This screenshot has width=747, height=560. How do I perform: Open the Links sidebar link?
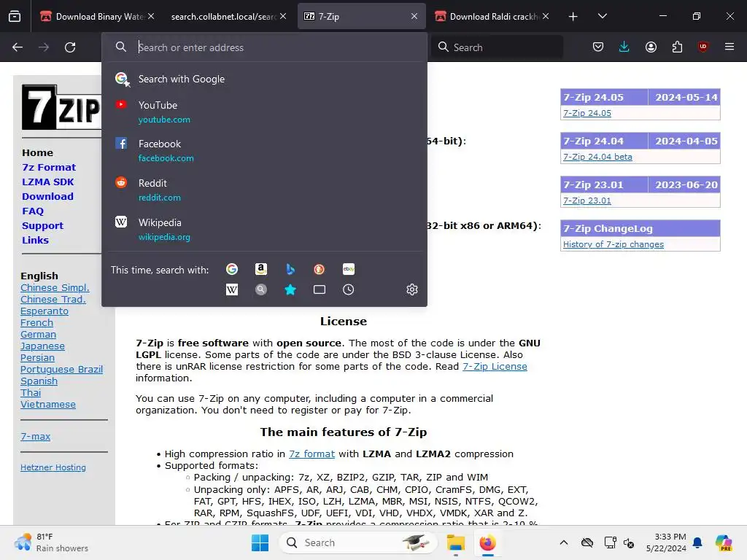coord(35,241)
